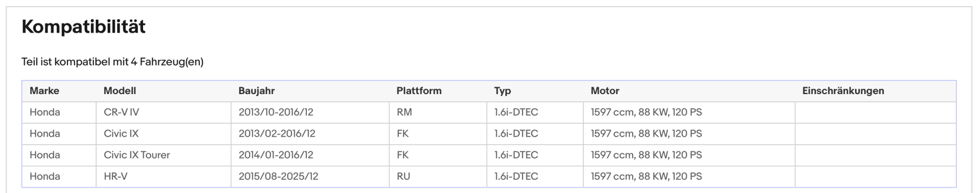
Task: Click the RU platform cell
Action: pos(438,176)
